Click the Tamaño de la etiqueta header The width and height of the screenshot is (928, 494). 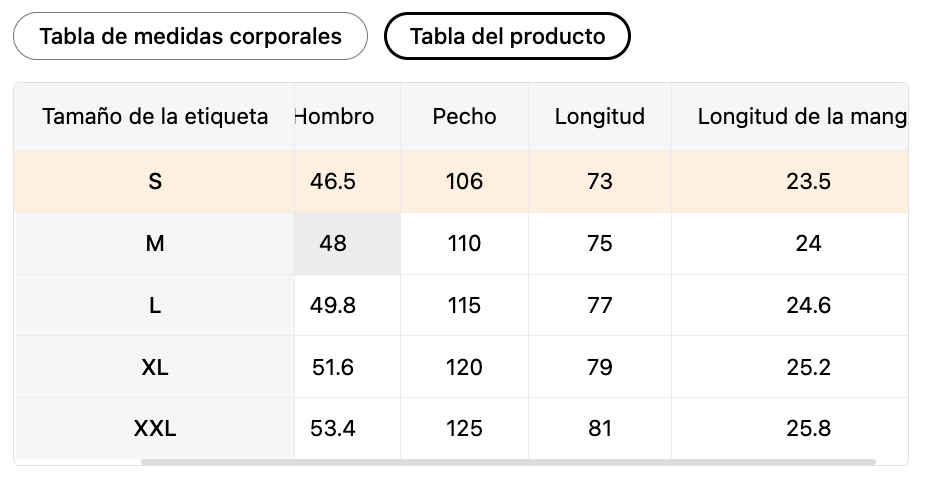click(154, 117)
